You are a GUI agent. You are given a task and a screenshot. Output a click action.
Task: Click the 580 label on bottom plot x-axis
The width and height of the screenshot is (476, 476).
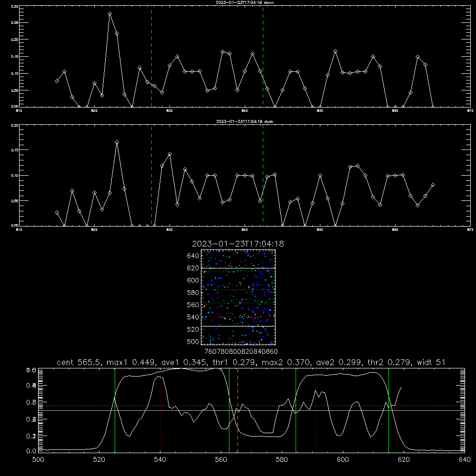coord(282,460)
